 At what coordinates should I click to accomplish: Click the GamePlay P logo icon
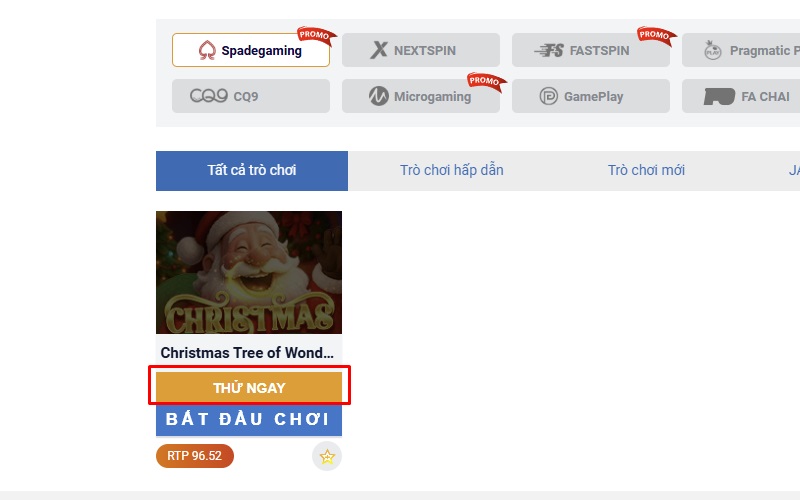pyautogui.click(x=548, y=96)
